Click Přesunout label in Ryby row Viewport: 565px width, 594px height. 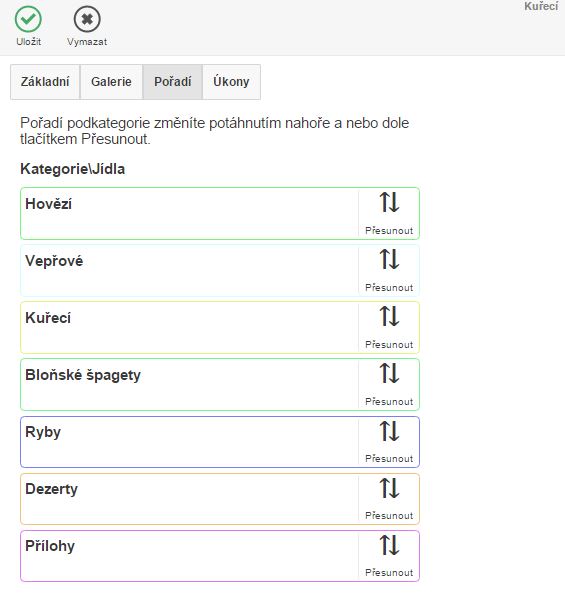[389, 459]
